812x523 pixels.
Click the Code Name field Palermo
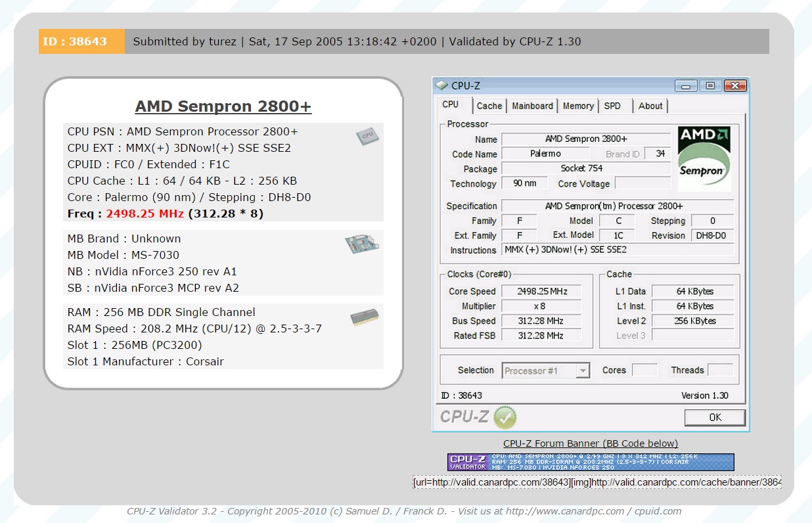point(545,154)
